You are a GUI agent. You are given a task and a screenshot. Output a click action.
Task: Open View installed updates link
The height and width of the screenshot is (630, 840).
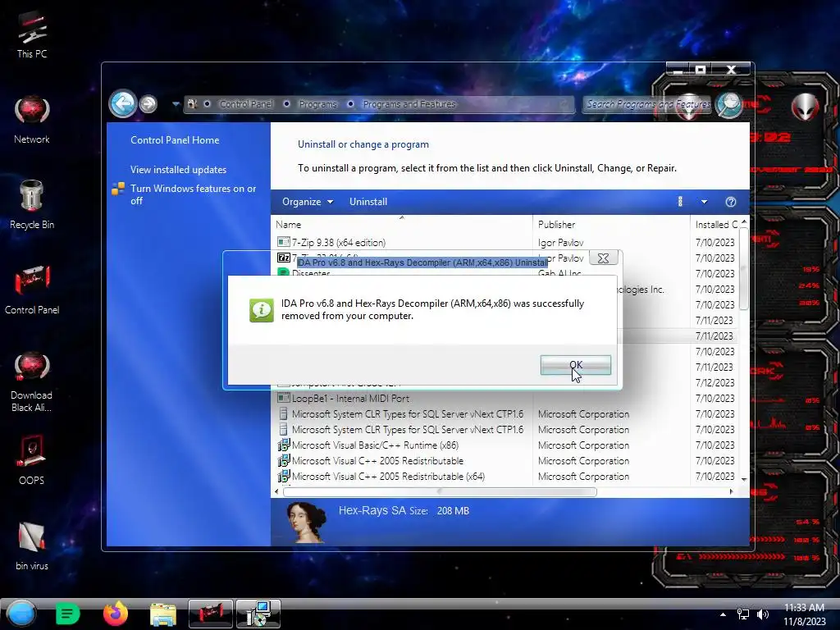coord(178,169)
